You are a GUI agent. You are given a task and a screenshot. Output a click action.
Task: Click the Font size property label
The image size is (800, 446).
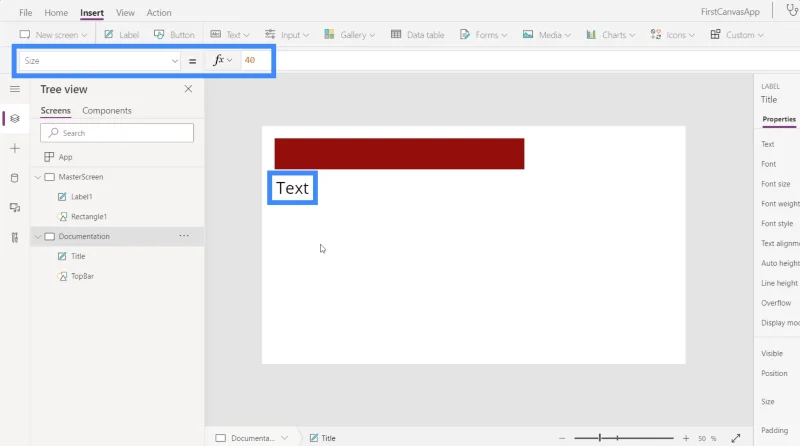coord(776,184)
